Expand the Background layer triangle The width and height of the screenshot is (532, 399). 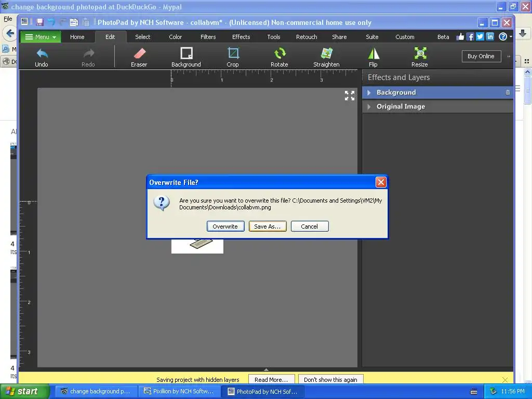pos(369,92)
